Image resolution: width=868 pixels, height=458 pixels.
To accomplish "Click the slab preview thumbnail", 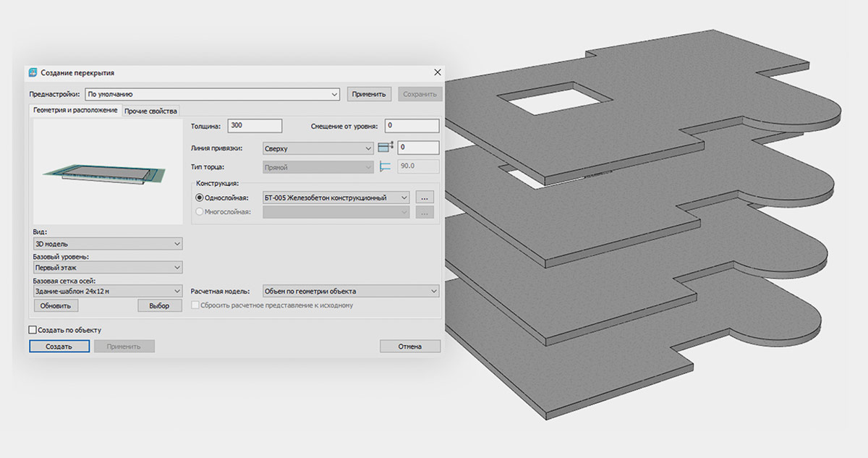I will [108, 171].
